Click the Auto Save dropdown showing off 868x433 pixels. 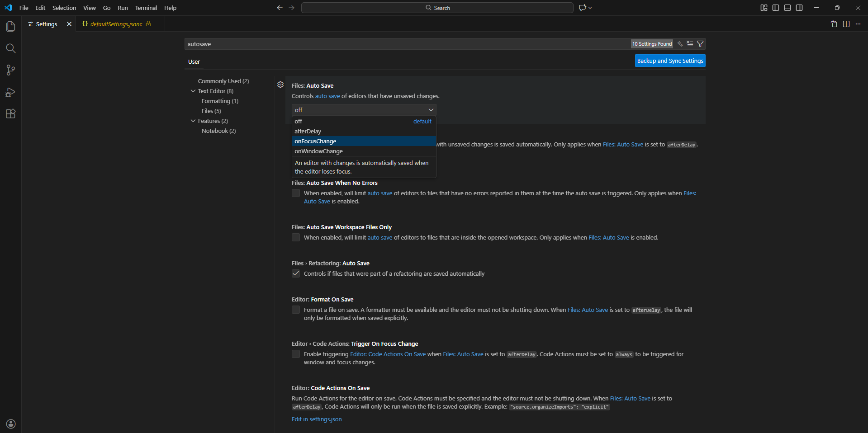364,110
